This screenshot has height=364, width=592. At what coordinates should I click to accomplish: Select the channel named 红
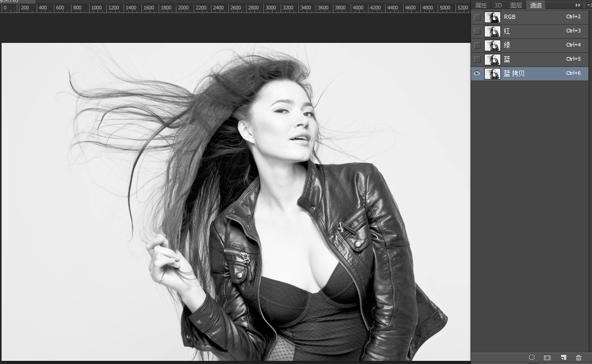pos(507,31)
